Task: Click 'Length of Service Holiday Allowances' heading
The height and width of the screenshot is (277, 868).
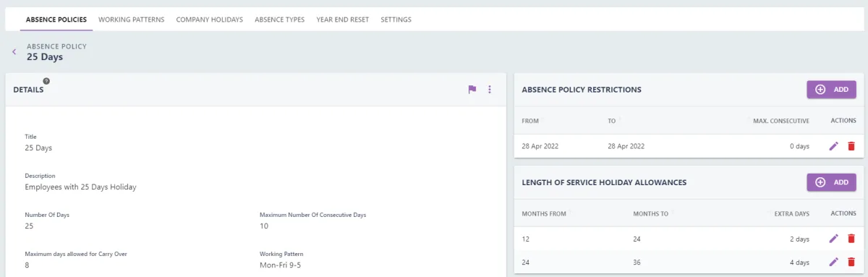Action: 604,182
